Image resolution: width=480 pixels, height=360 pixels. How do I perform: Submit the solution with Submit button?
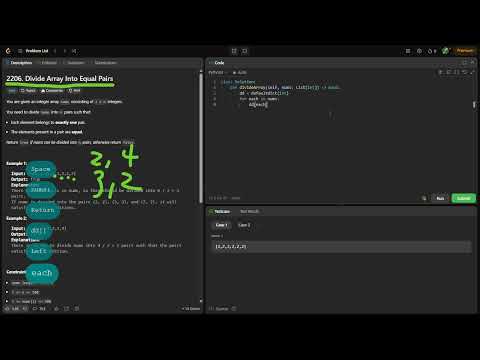(463, 198)
